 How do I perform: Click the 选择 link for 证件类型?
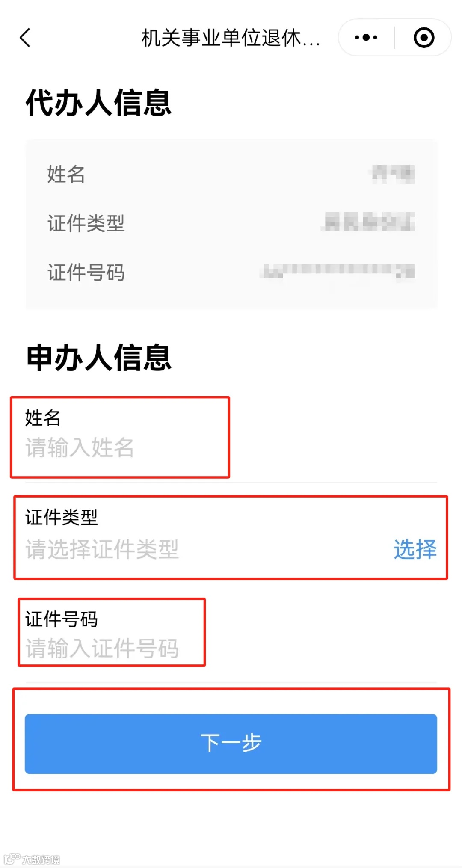point(415,549)
